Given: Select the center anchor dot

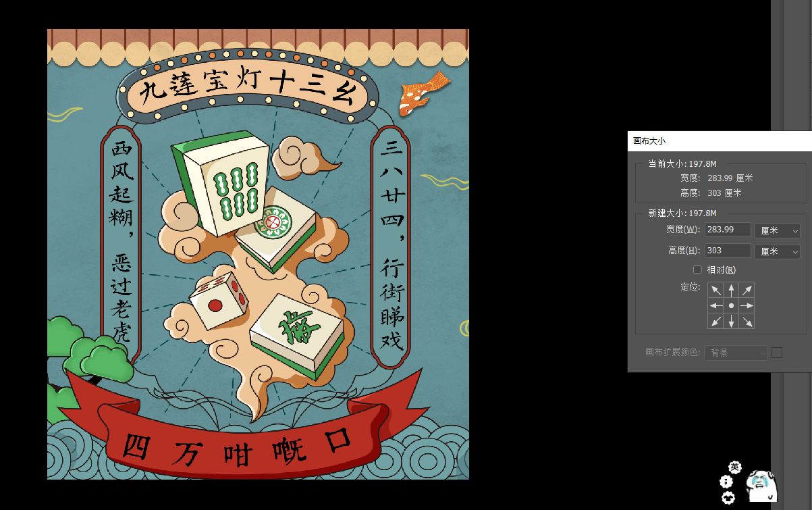Looking at the screenshot, I should pyautogui.click(x=731, y=306).
